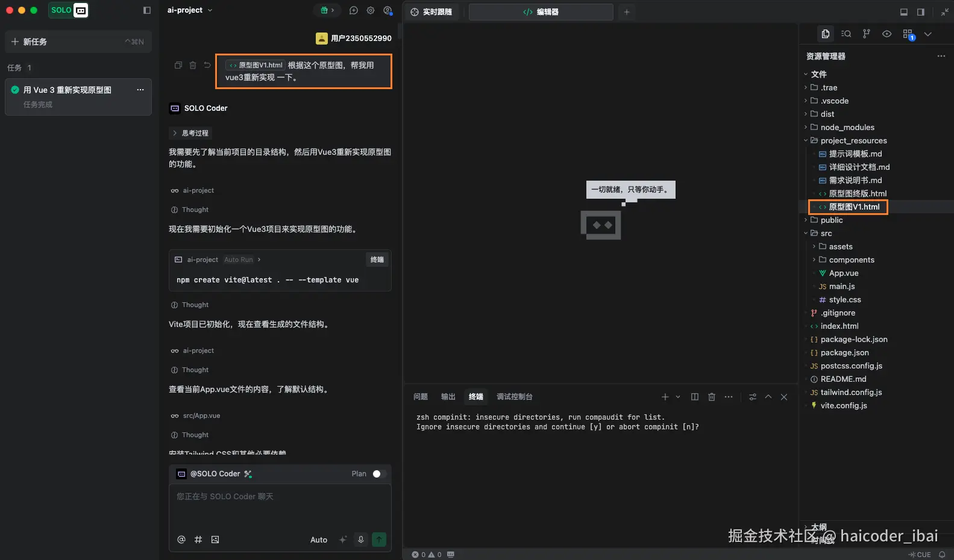Screen dimensions: 954x560
Task: Create a new task with 新任务
Action: coord(78,42)
